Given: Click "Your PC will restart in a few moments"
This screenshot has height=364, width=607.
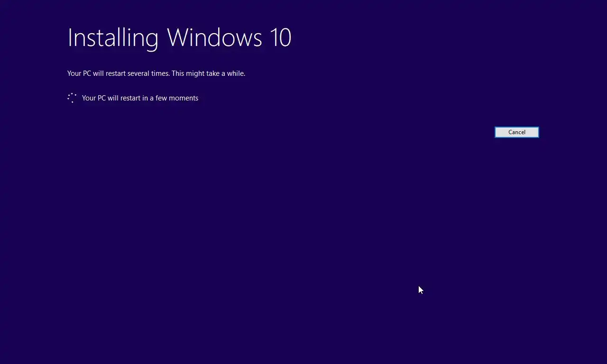Looking at the screenshot, I should 140,98.
